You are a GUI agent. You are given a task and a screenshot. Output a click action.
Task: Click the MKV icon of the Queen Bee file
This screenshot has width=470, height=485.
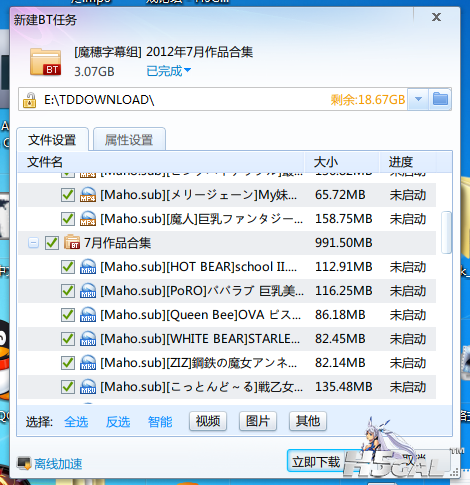88,315
